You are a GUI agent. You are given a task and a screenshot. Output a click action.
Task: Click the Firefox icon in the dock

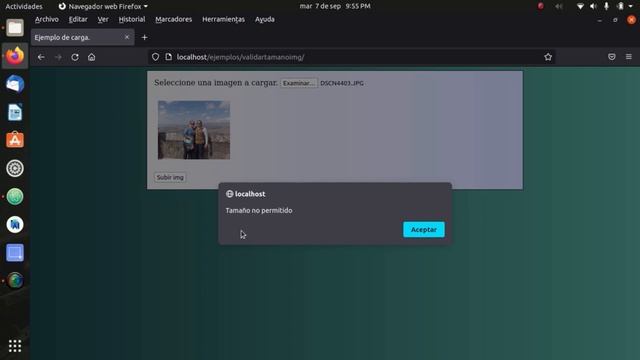coord(15,56)
